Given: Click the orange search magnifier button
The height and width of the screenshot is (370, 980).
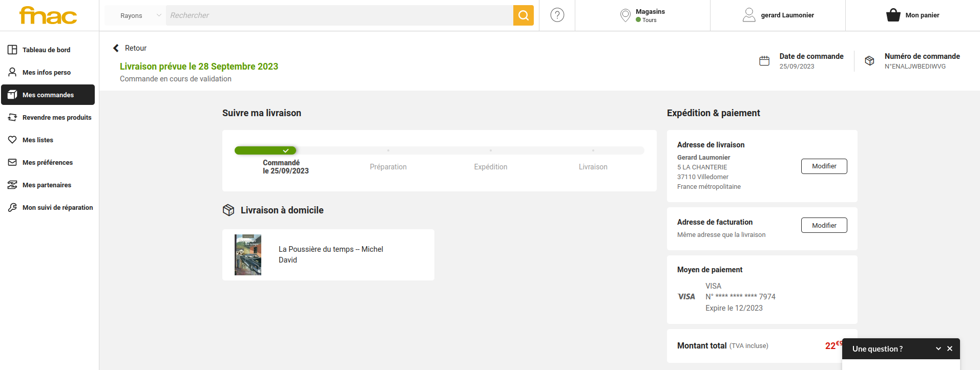Looking at the screenshot, I should [x=523, y=15].
